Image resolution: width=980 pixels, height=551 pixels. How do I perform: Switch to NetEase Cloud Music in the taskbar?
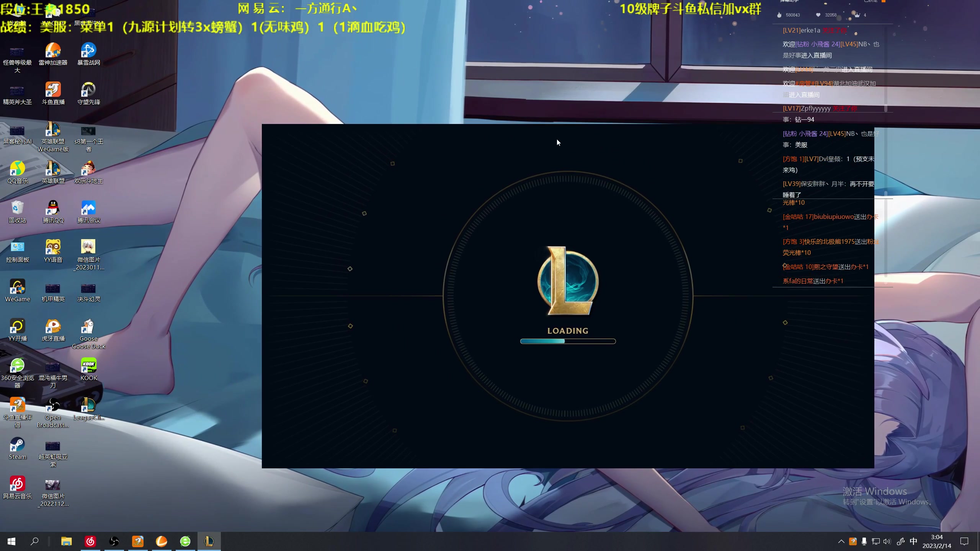90,541
